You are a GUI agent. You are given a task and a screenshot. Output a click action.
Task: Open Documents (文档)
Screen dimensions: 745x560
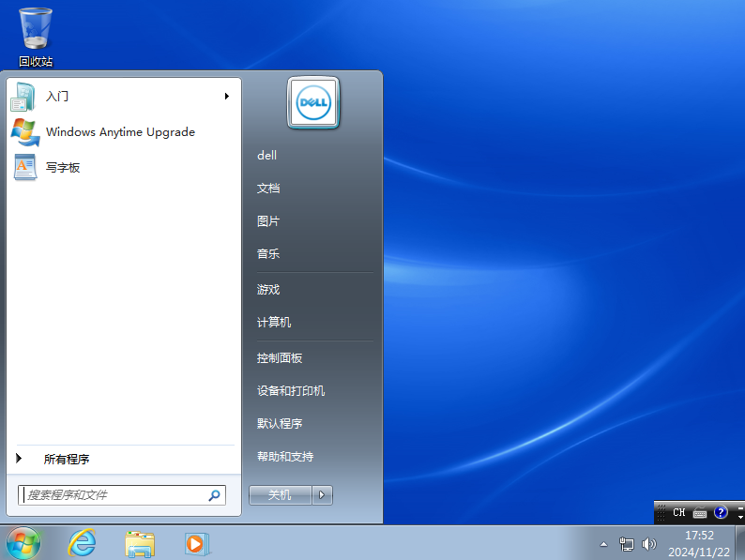(268, 189)
